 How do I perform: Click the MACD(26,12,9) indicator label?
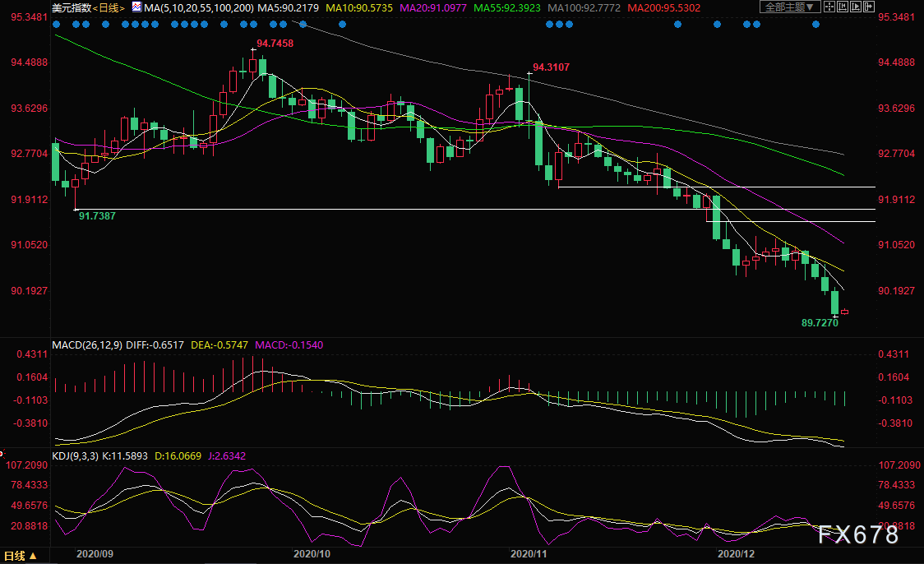click(86, 345)
